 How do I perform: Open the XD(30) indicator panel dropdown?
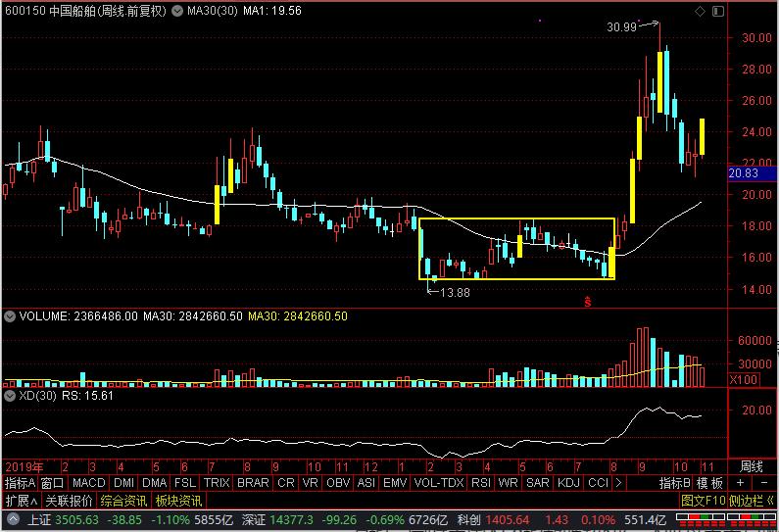(8, 396)
